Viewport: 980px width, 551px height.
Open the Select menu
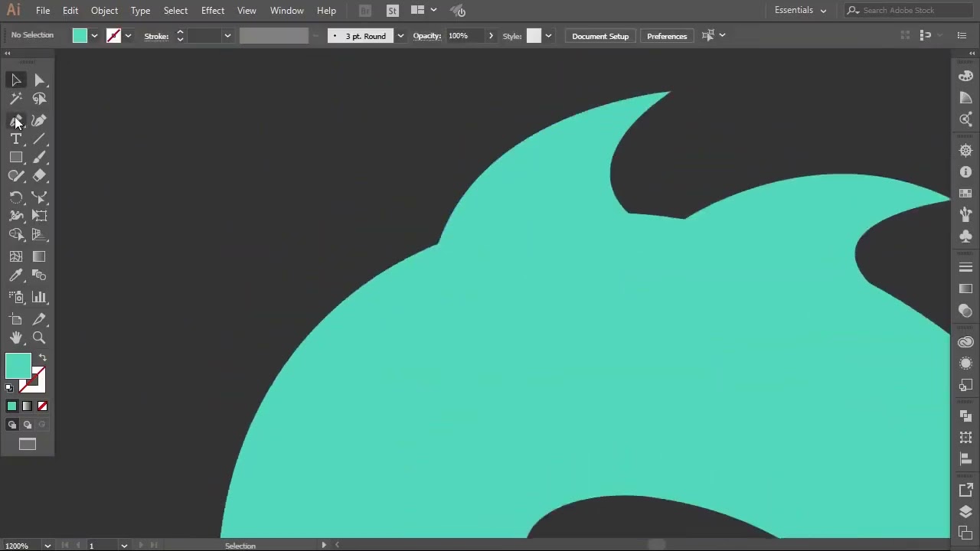pos(175,11)
